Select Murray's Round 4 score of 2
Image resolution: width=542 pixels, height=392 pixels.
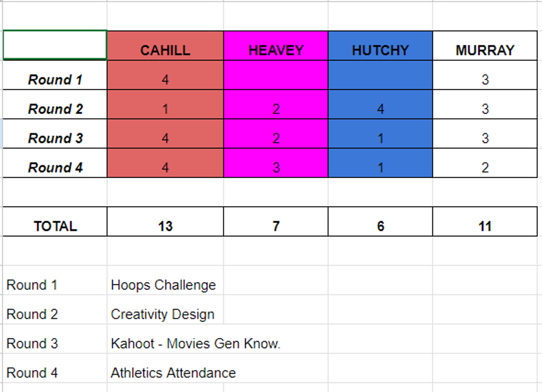coord(485,163)
